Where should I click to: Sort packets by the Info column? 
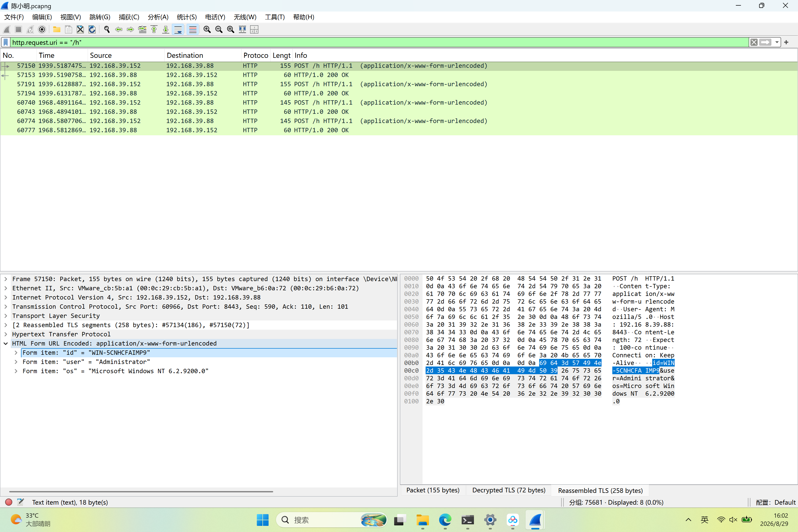[545, 55]
